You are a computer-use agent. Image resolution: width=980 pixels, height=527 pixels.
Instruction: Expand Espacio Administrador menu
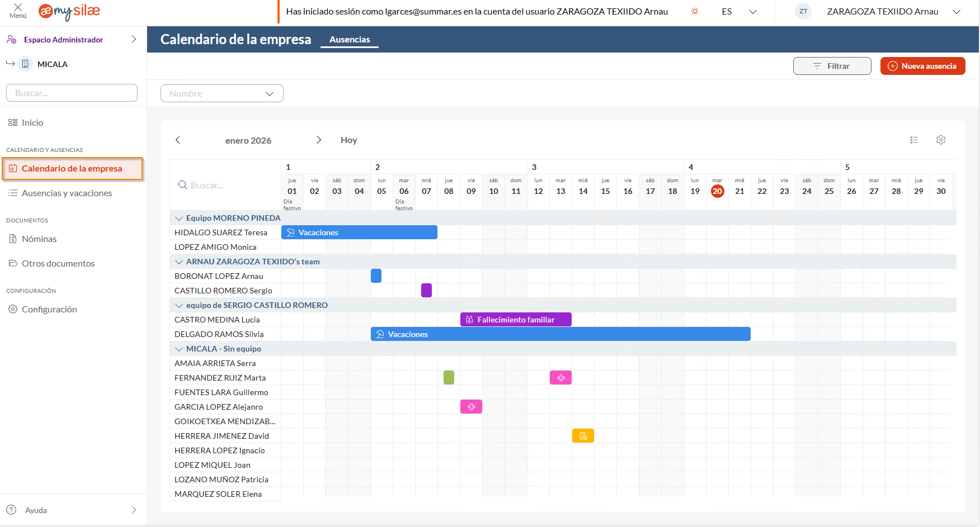[133, 40]
